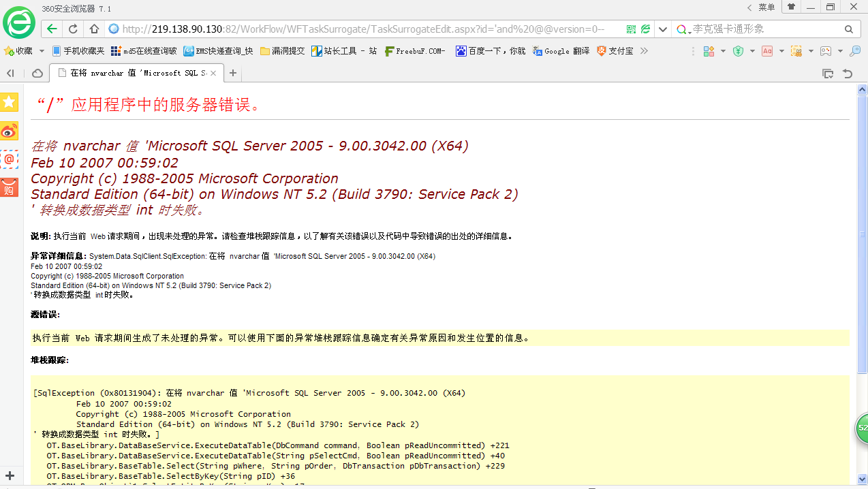Open cloud tabs icon on tab bar
Screen dimensions: 868x489
coord(37,73)
